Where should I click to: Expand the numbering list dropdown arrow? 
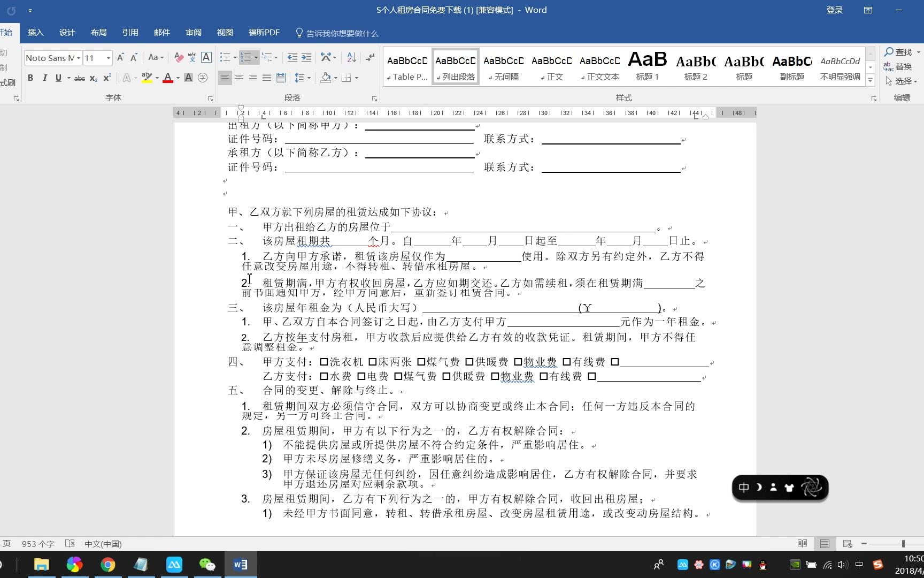(x=256, y=58)
